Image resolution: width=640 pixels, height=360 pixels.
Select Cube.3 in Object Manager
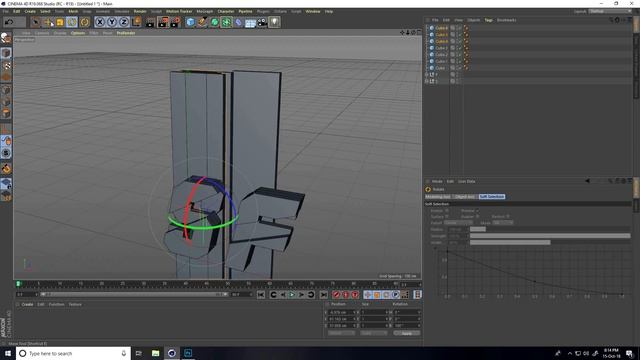click(441, 48)
